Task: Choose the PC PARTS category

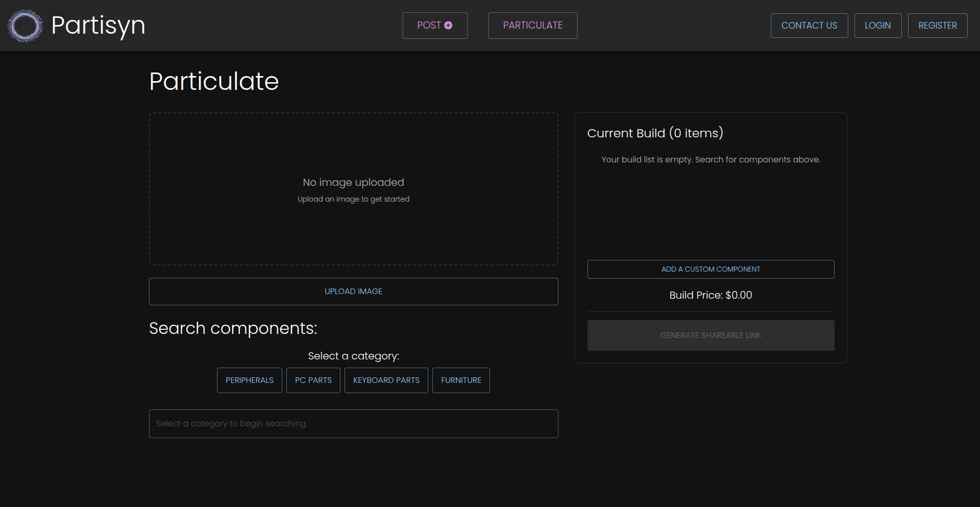Action: tap(313, 380)
